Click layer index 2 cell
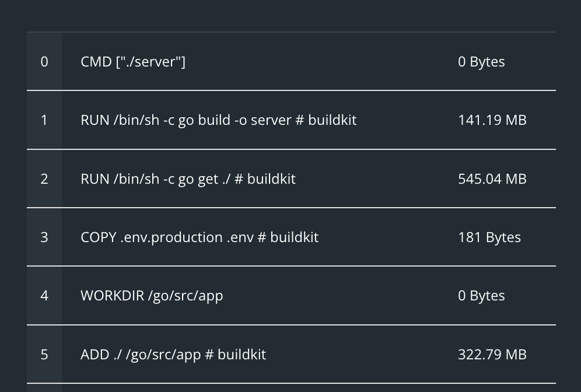The width and height of the screenshot is (581, 392). point(44,178)
